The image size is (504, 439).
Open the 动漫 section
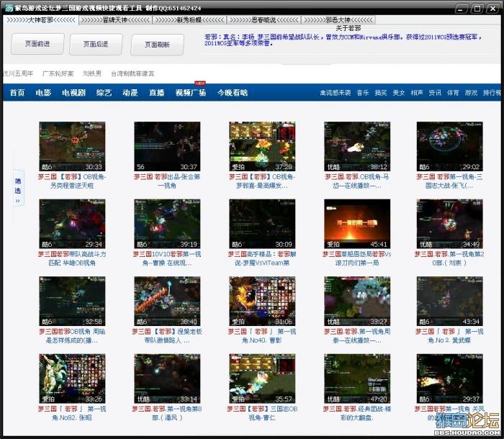[130, 93]
